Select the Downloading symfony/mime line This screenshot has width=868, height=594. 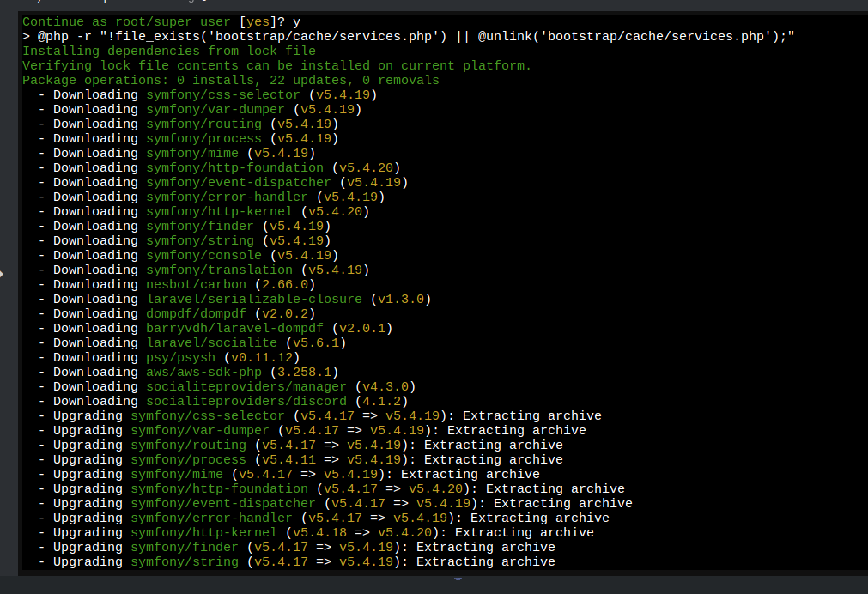click(177, 154)
